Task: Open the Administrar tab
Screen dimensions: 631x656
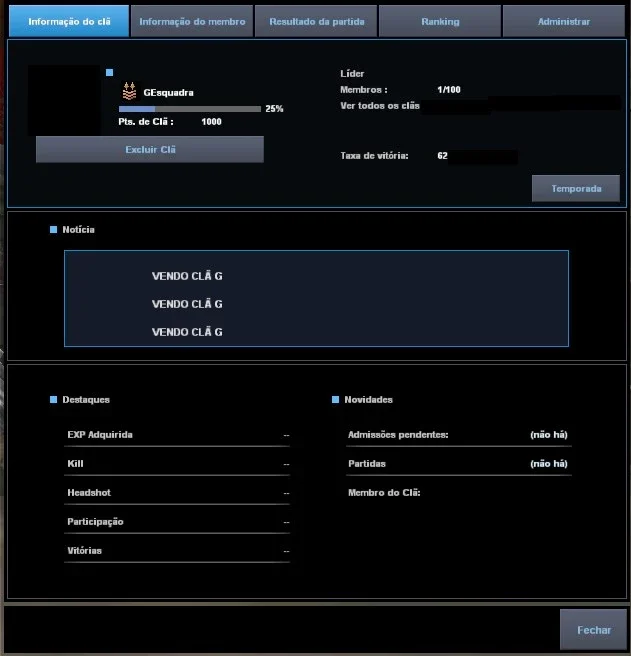Action: [564, 21]
